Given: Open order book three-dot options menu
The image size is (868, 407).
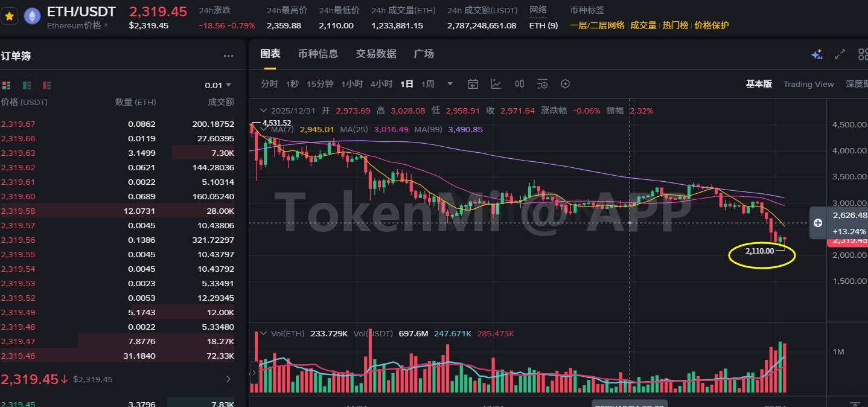Looking at the screenshot, I should point(228,56).
